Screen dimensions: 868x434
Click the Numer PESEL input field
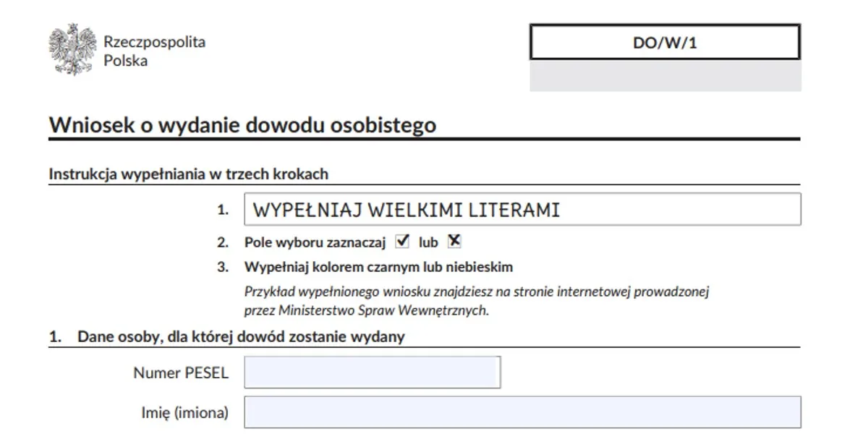[x=371, y=372]
